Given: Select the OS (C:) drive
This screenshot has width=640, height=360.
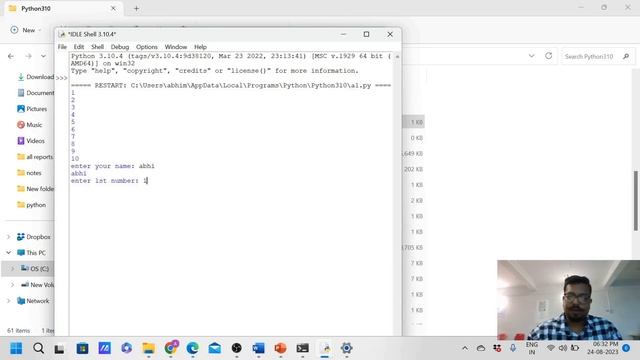Looking at the screenshot, I should click(x=35, y=269).
